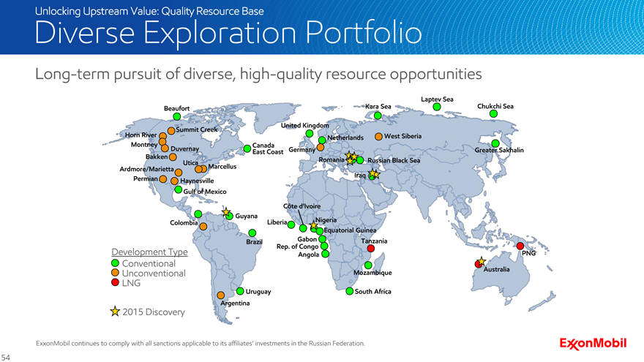Viewport: 644px width, 362px height.
Task: Click the red LNG legend swatch
Action: tap(115, 283)
